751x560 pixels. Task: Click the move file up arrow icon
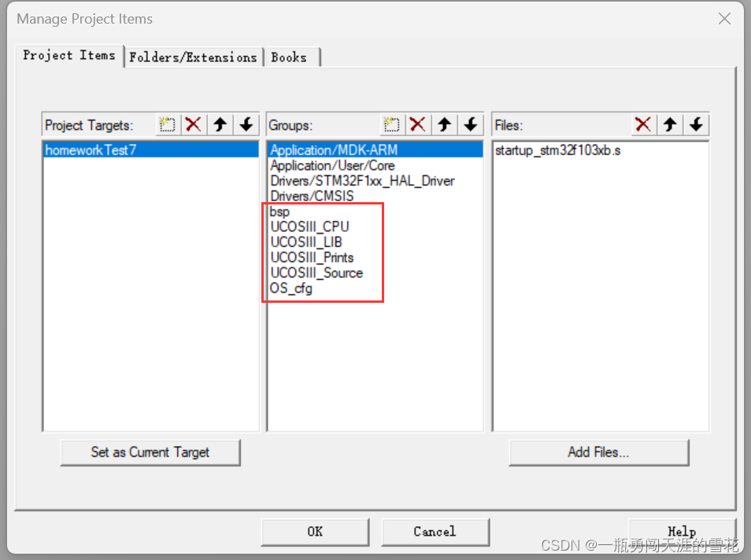668,124
